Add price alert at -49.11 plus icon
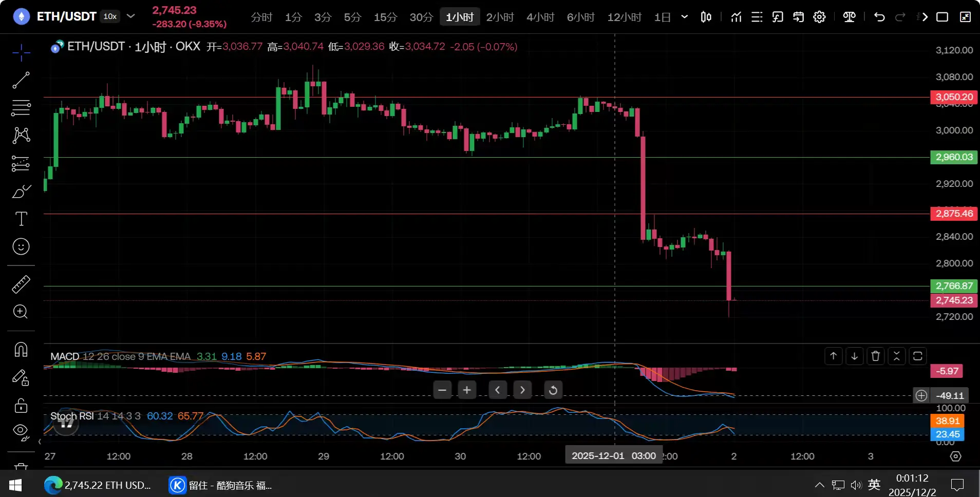Screen dimensions: 980x497 pyautogui.click(x=921, y=395)
